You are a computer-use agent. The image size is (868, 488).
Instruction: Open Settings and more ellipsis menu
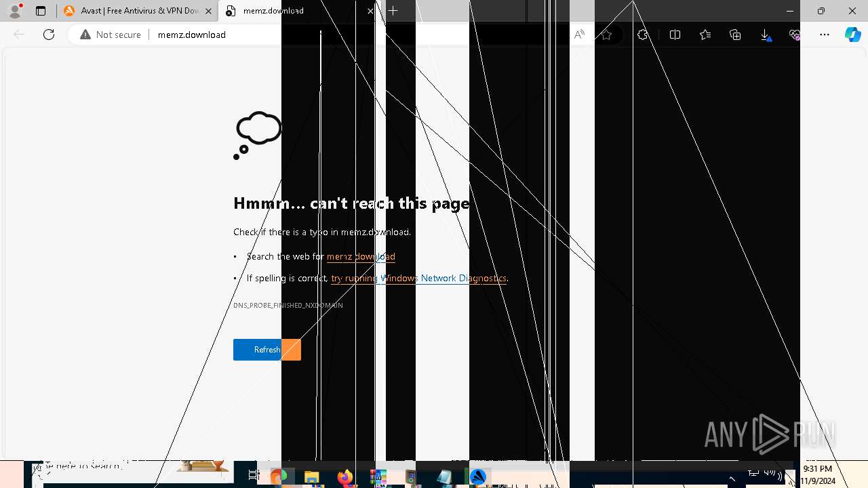(825, 35)
